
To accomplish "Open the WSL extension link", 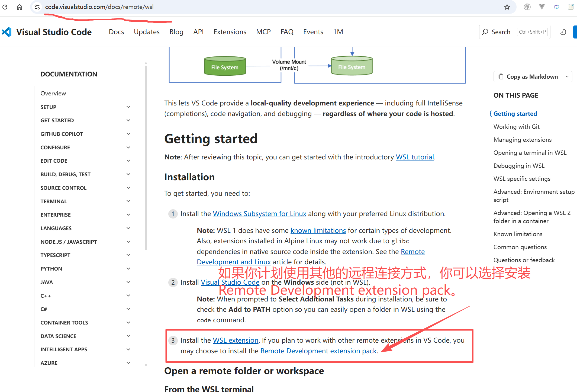I will (x=236, y=340).
